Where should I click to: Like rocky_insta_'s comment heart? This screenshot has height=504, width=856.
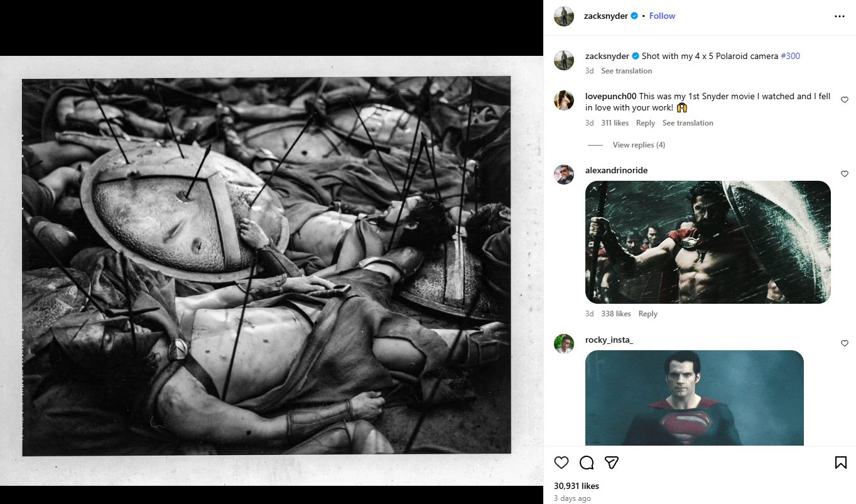click(x=844, y=343)
